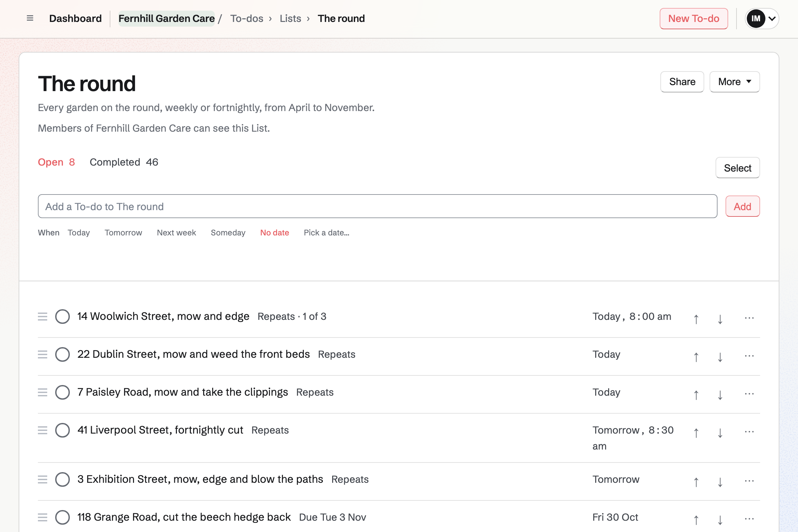Click the Select button
This screenshot has height=532, width=798.
click(x=737, y=168)
